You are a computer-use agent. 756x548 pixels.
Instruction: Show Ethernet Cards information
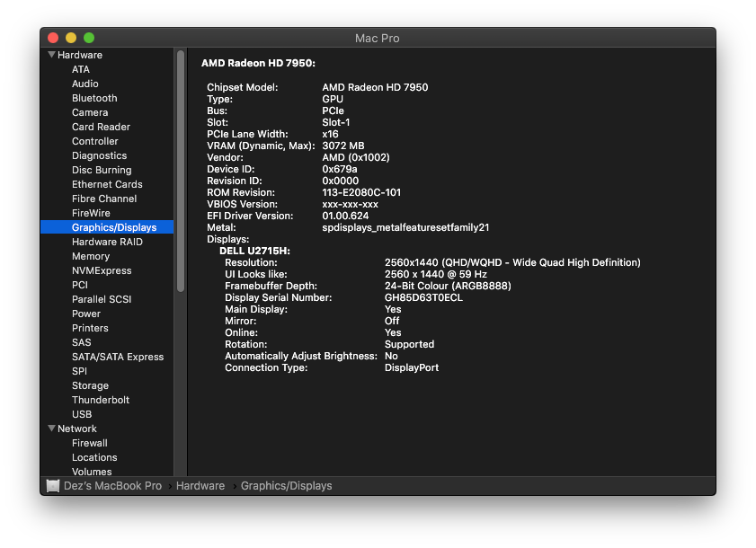point(107,184)
